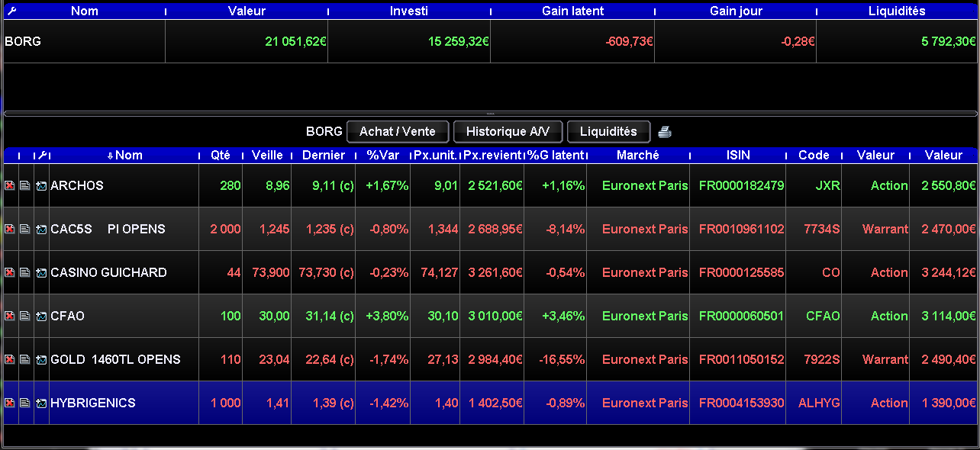Open the Achat / Vente dialog
This screenshot has width=980, height=450.
pos(398,131)
